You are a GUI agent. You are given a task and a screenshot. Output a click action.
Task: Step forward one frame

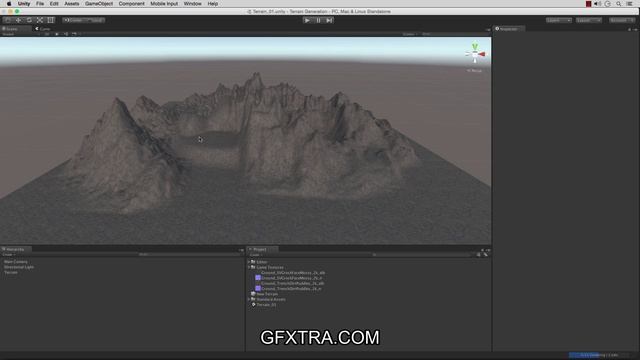[329, 20]
